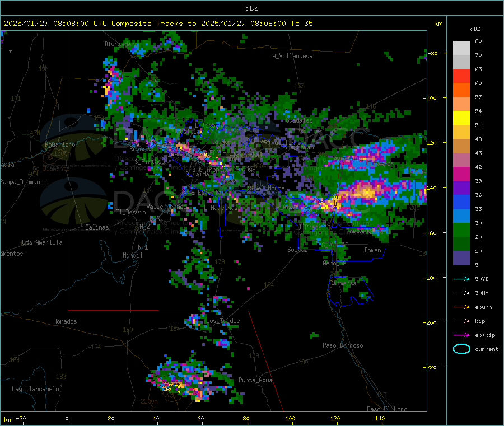This screenshot has width=504, height=426.
Task: Select the yellow 51-54 dBZ color swatch
Action: click(x=461, y=118)
